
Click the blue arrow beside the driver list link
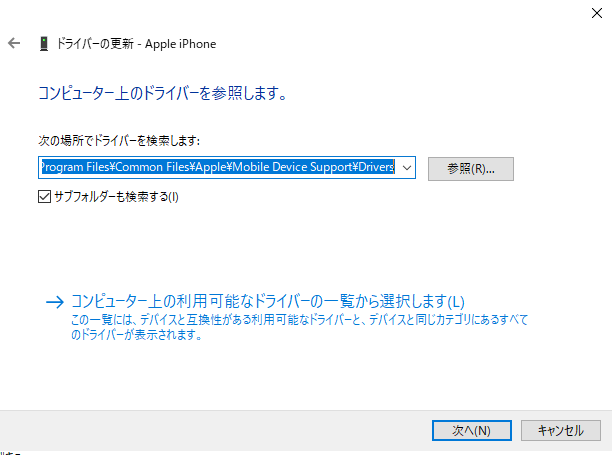click(54, 301)
